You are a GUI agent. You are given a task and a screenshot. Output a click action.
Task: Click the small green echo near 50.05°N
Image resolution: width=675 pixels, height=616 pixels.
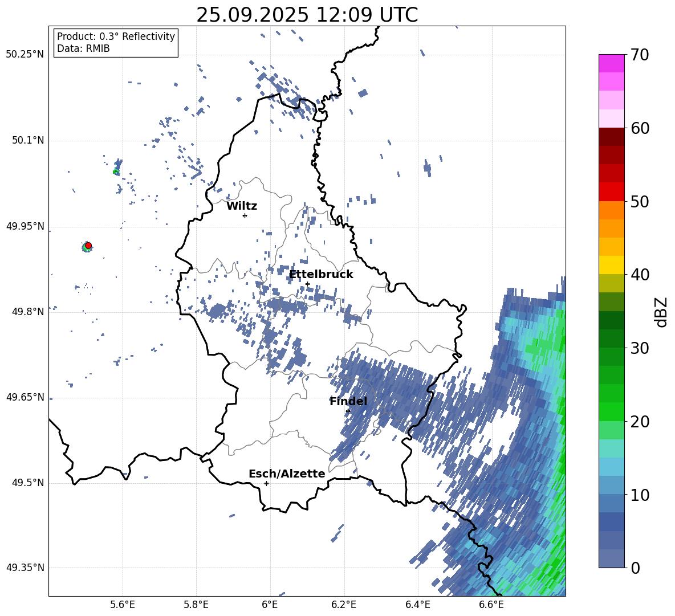[x=115, y=172]
